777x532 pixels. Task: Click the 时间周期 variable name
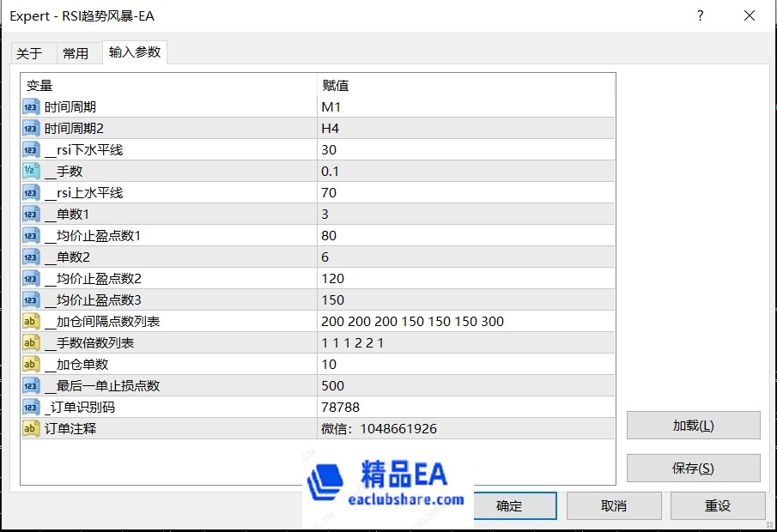point(70,107)
